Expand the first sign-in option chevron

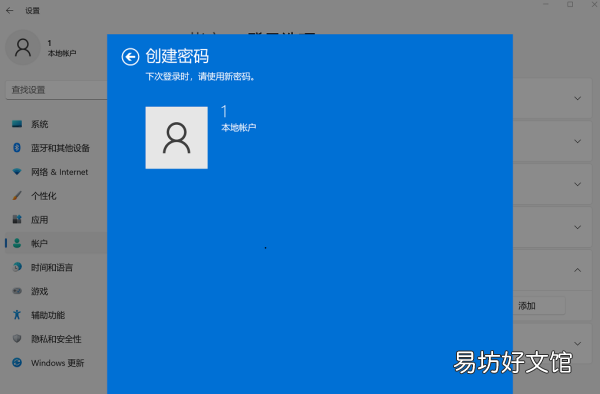point(577,98)
